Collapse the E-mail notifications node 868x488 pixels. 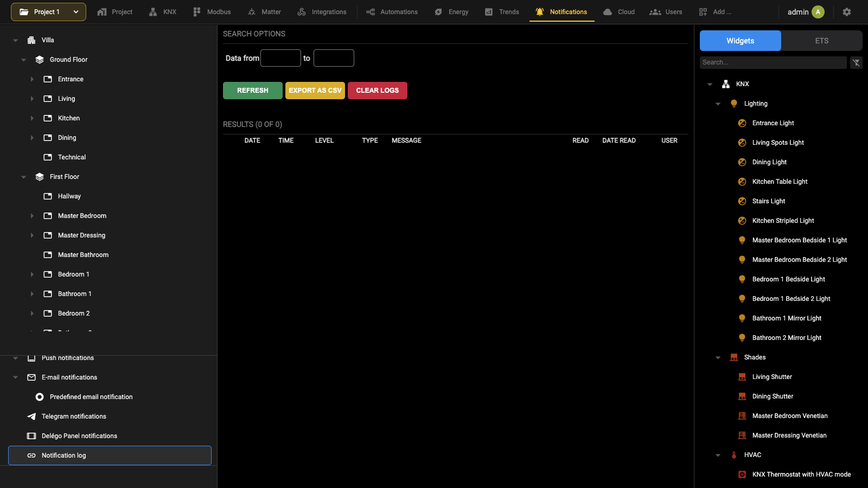tap(15, 377)
